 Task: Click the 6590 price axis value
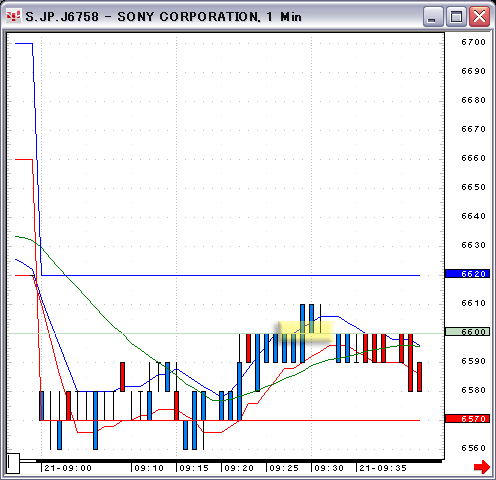point(473,361)
